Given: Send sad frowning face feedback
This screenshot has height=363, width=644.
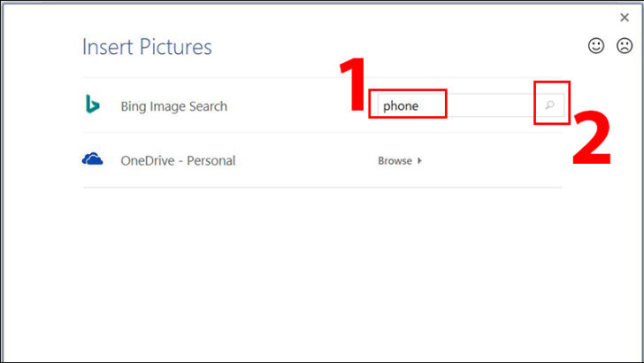Looking at the screenshot, I should (625, 46).
